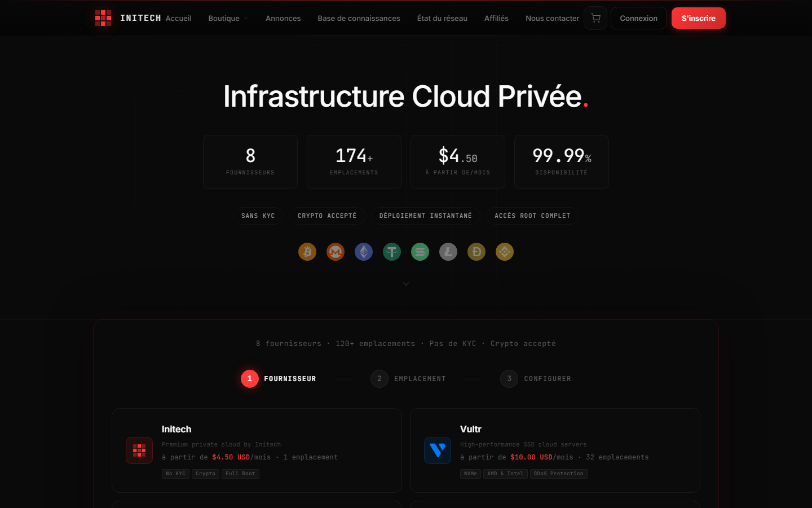The width and height of the screenshot is (812, 508).
Task: Click the No KYC tag on Initech
Action: tap(175, 474)
